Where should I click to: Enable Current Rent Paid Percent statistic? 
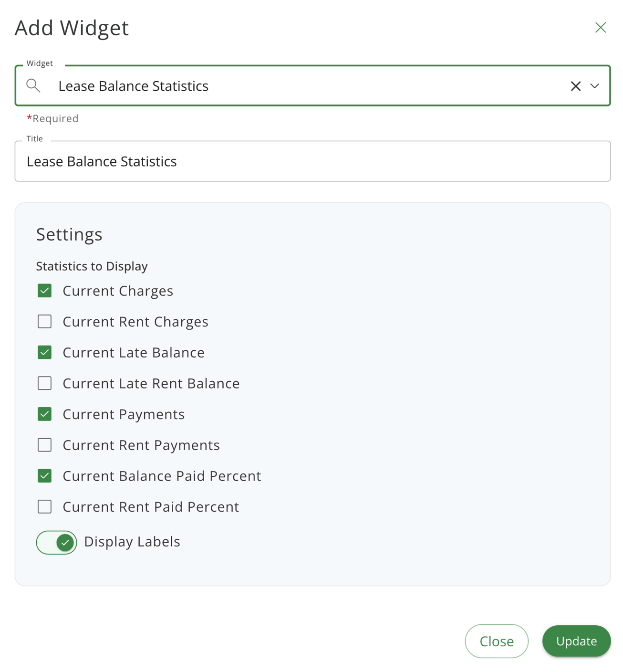(x=44, y=506)
